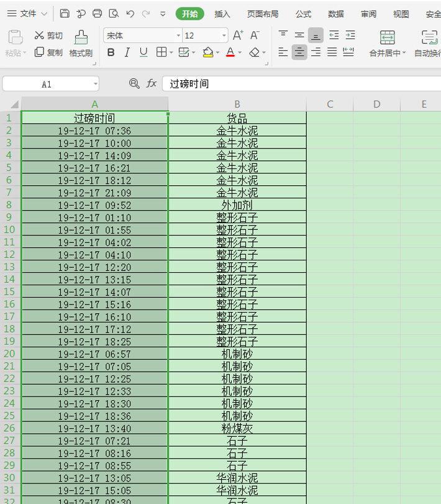The height and width of the screenshot is (504, 441).
Task: Switch to the Data (数据) tab
Action: [x=335, y=14]
